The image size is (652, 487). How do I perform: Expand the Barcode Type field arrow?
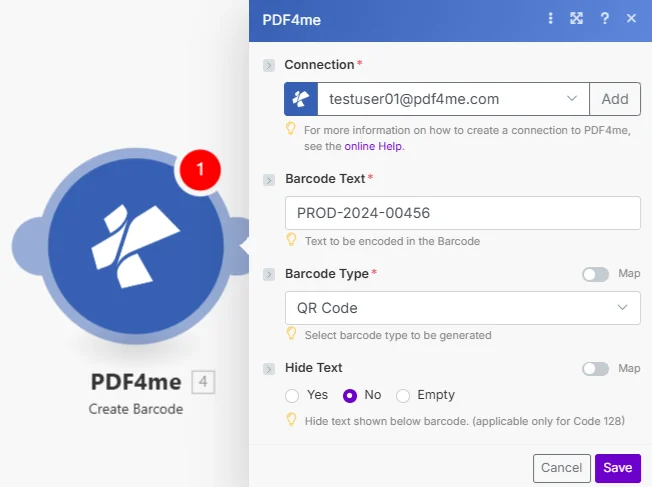click(x=269, y=274)
